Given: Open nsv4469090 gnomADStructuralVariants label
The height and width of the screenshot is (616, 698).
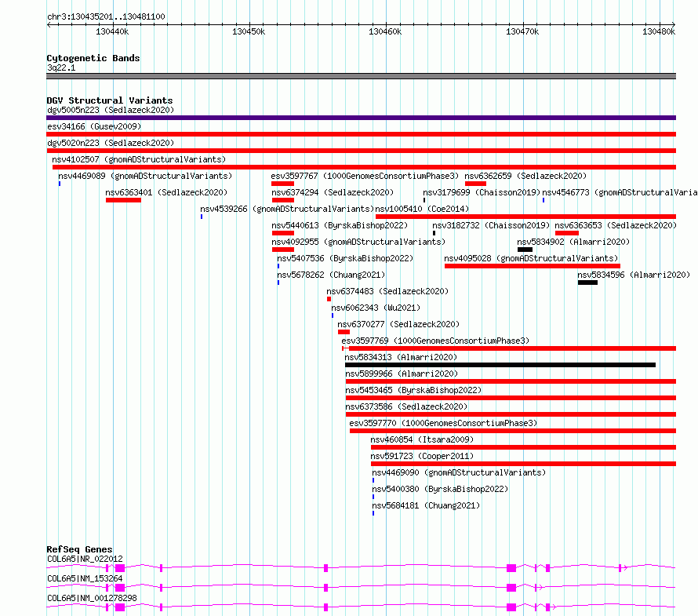Looking at the screenshot, I should (459, 472).
